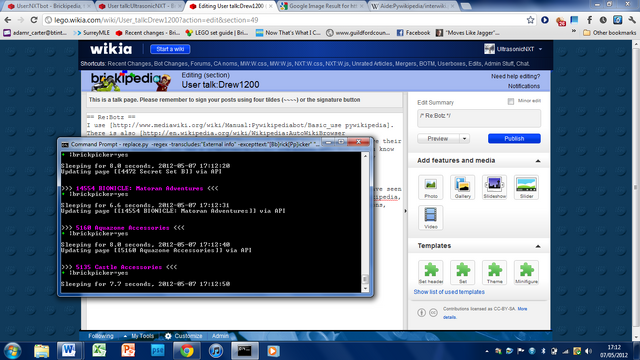The image size is (640, 360).
Task: Open PowerPoint from the taskbar
Action: 128,351
